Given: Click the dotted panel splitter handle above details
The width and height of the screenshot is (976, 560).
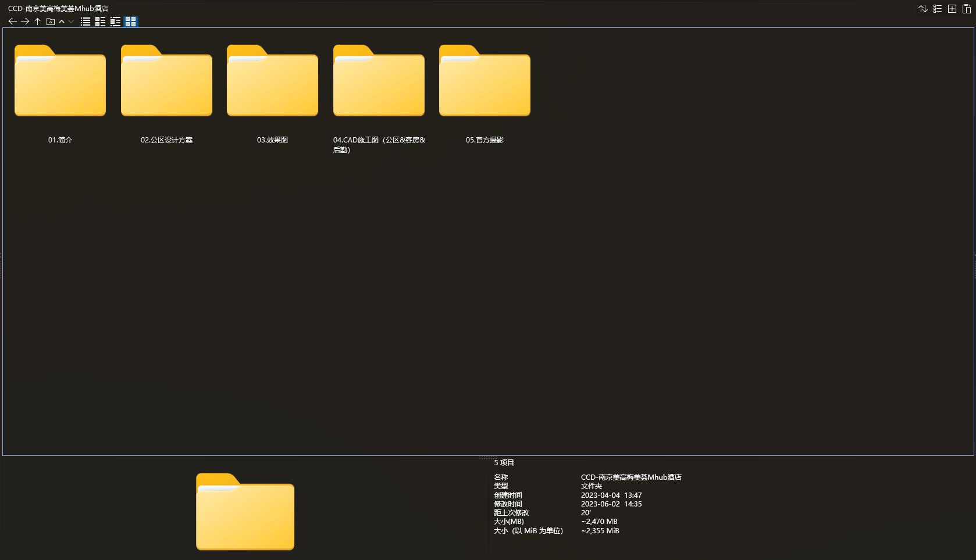Looking at the screenshot, I should [487, 458].
